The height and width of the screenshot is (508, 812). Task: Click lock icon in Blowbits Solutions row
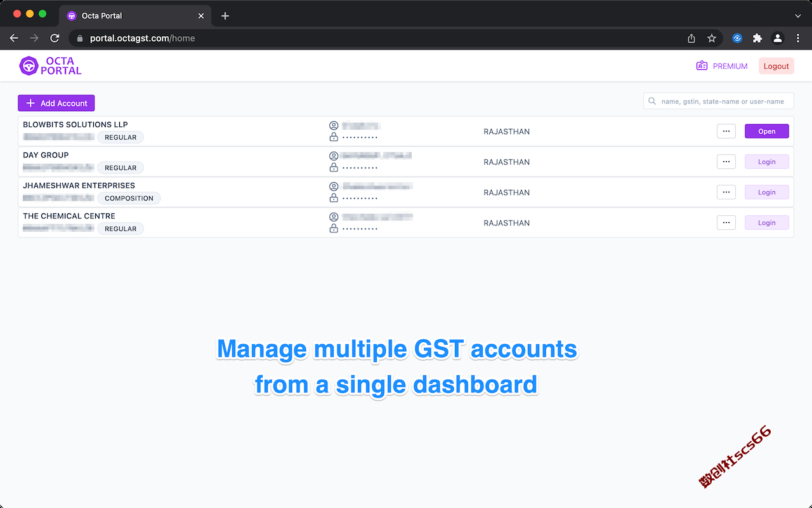(334, 137)
